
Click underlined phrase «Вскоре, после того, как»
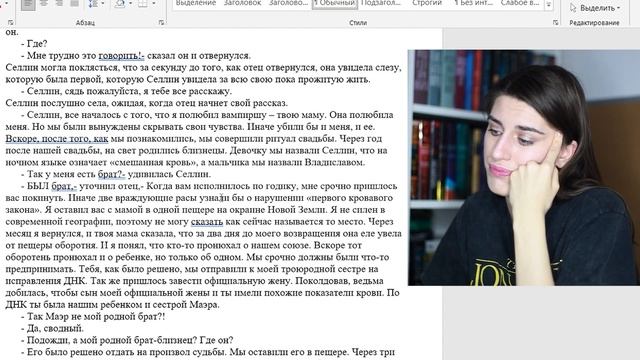[57, 139]
